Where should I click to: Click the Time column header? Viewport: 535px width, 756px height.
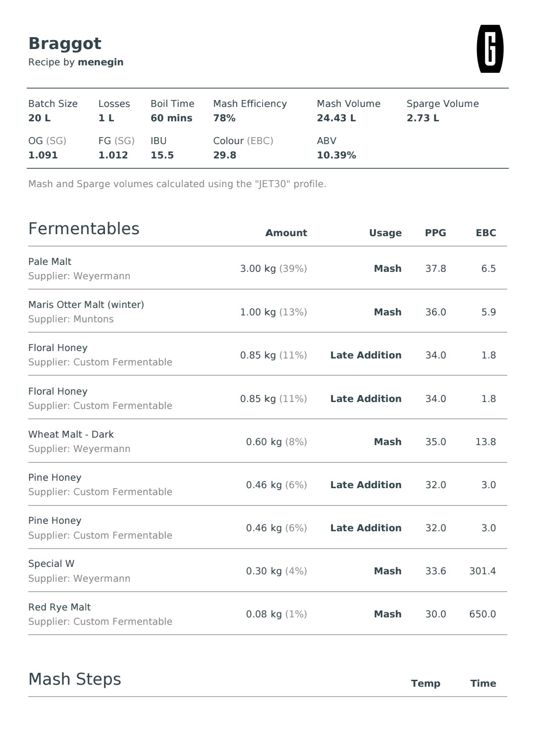[x=483, y=683]
